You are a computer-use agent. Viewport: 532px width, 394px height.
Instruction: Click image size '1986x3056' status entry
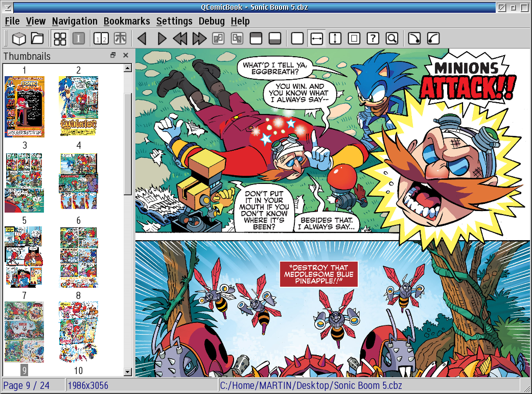pyautogui.click(x=88, y=385)
